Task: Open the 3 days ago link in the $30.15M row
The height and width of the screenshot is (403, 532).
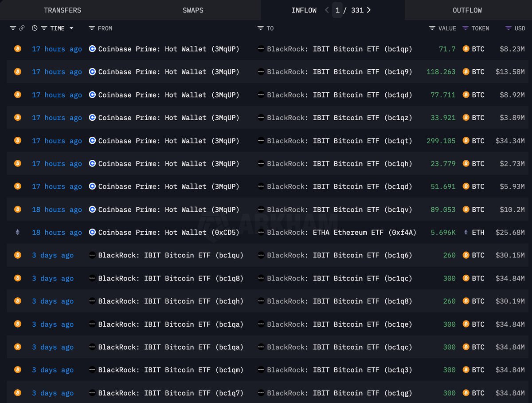Action: pos(53,255)
